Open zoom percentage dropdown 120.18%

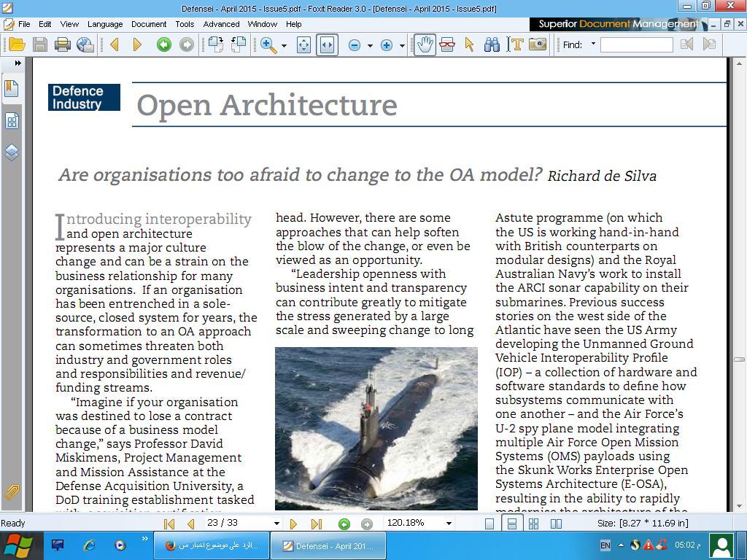(x=449, y=524)
